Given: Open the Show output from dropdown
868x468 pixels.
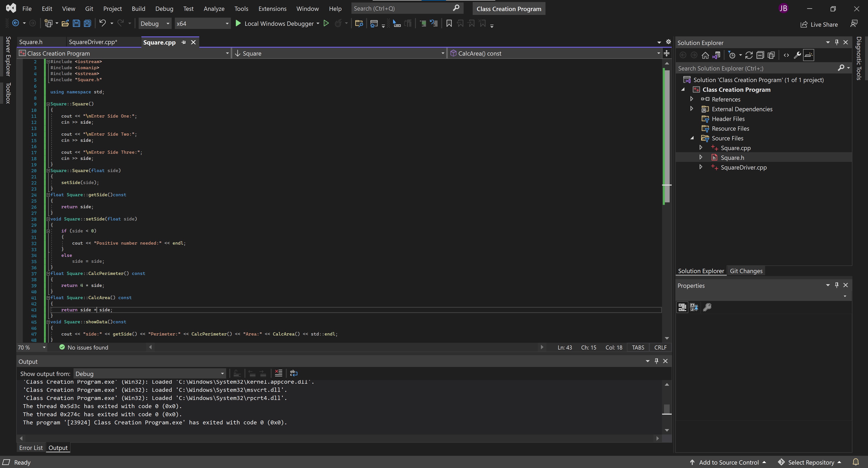Looking at the screenshot, I should point(150,374).
